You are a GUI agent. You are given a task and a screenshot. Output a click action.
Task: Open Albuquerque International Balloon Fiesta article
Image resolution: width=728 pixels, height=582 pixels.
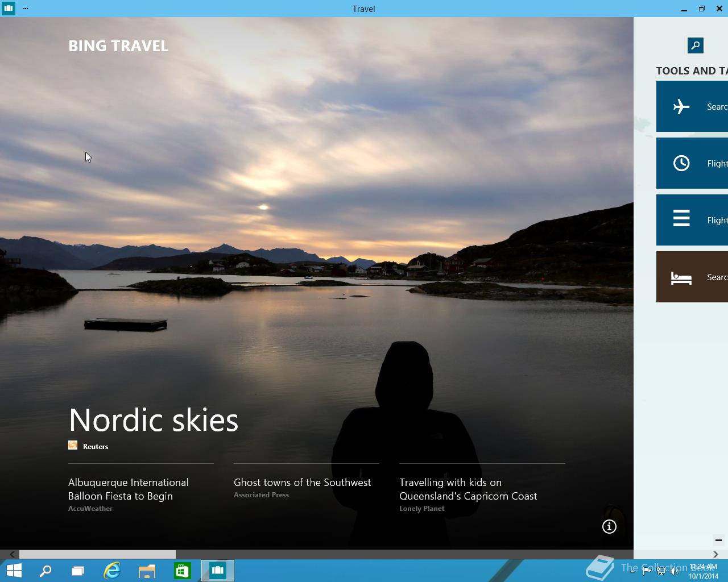coord(129,489)
